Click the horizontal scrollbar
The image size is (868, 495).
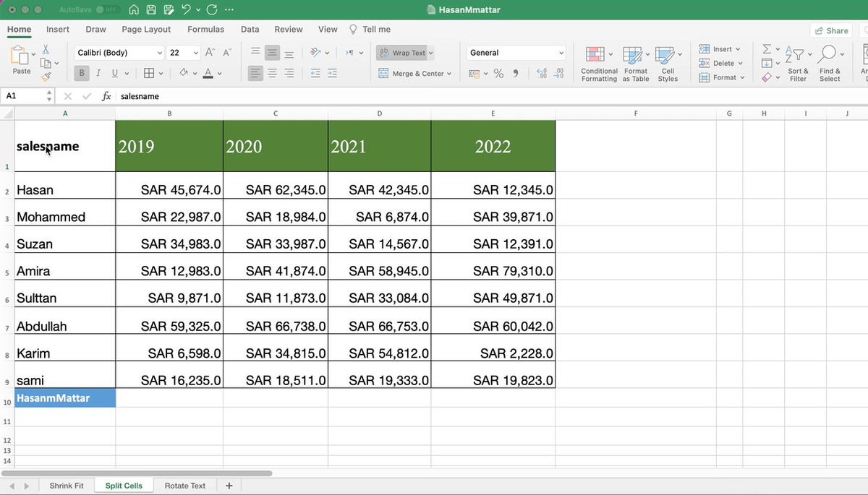(137, 473)
